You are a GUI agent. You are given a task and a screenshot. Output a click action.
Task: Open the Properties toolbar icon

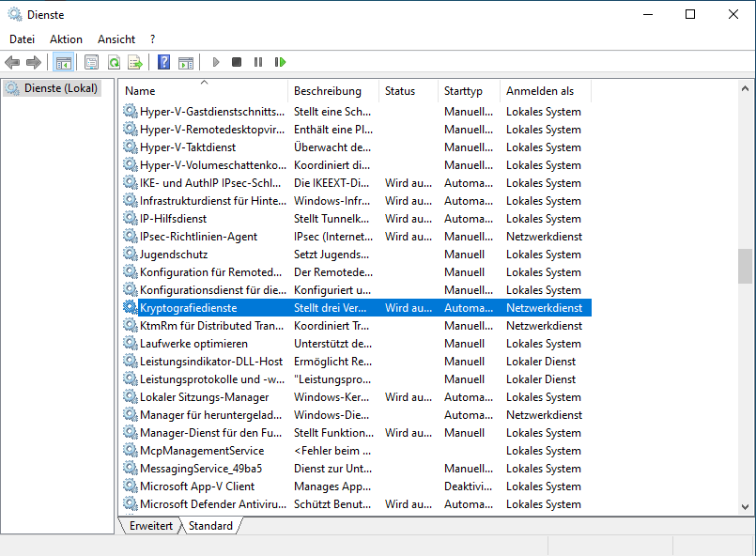pos(91,62)
